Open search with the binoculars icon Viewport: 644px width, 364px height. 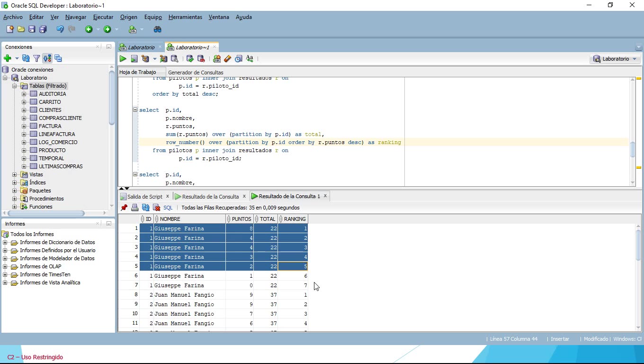pyautogui.click(x=158, y=29)
